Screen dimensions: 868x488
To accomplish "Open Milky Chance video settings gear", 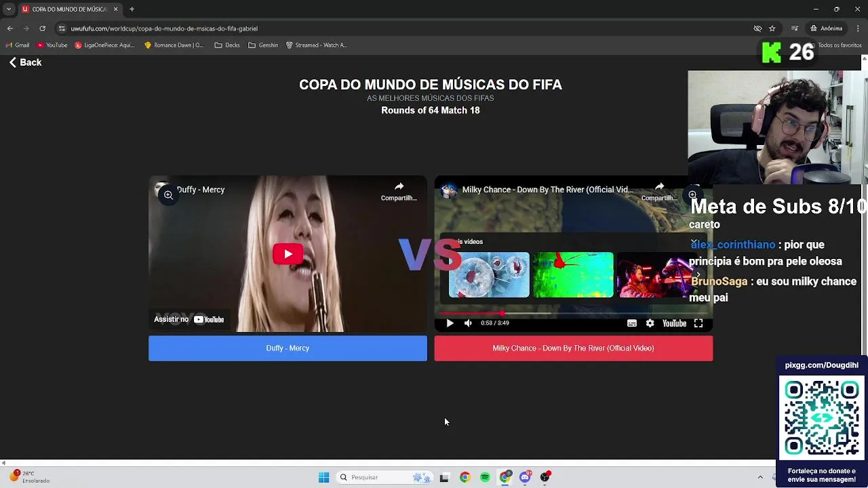I will (650, 323).
